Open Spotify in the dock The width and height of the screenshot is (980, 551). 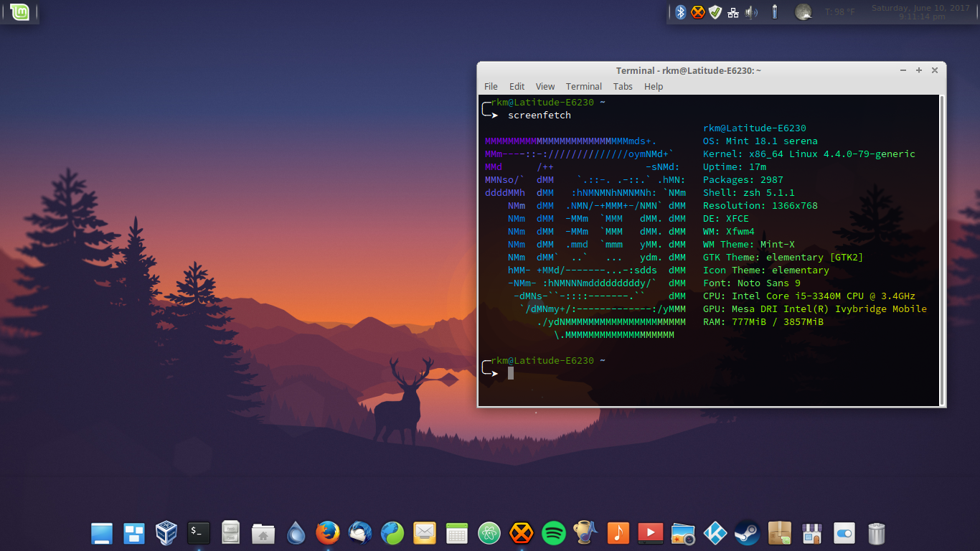[554, 533]
